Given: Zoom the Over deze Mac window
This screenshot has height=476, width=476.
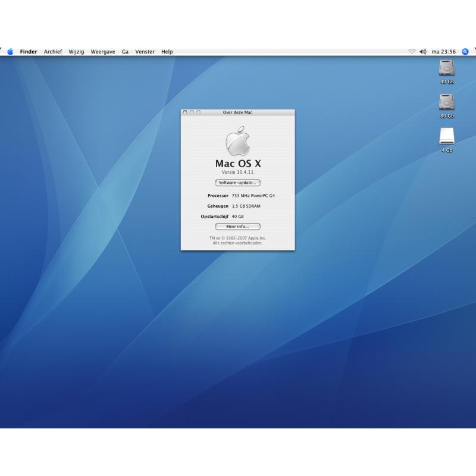Looking at the screenshot, I should [x=198, y=112].
